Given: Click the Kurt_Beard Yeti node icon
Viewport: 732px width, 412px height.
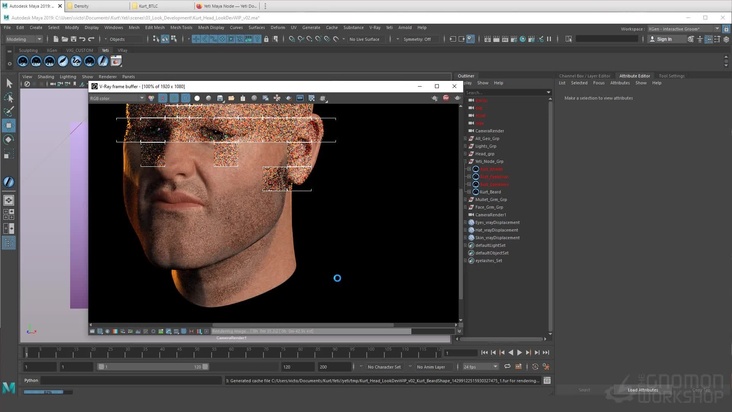Looking at the screenshot, I should point(475,192).
